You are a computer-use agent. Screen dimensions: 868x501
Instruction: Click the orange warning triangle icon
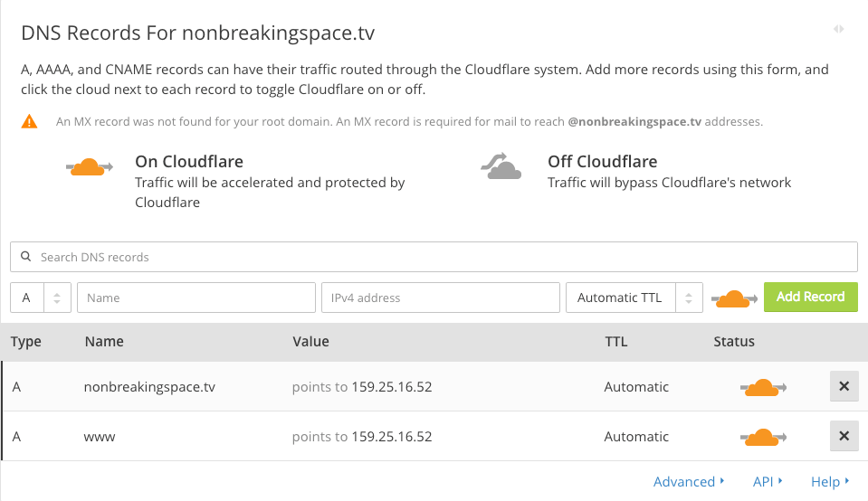click(29, 121)
